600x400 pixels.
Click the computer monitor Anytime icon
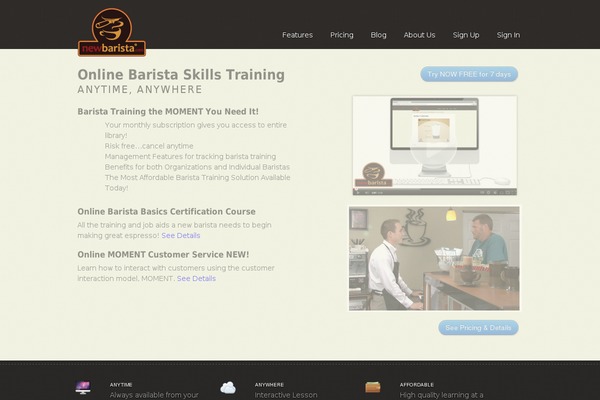tap(83, 387)
